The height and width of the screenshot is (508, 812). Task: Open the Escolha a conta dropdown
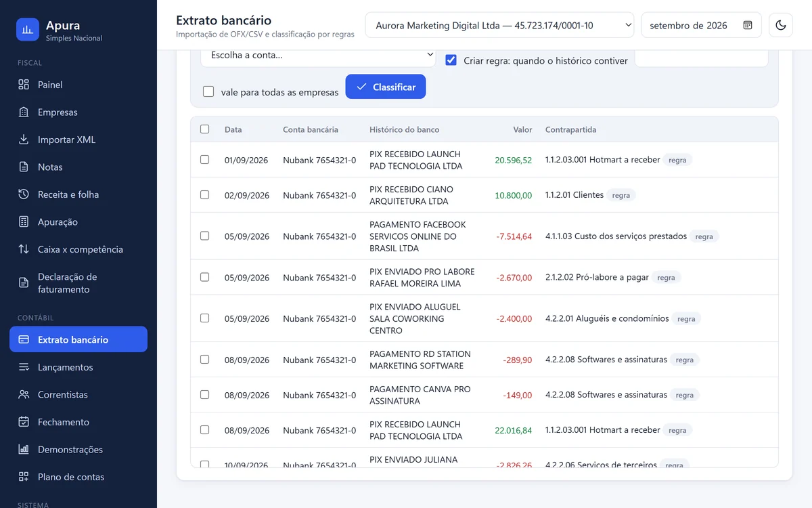click(318, 56)
